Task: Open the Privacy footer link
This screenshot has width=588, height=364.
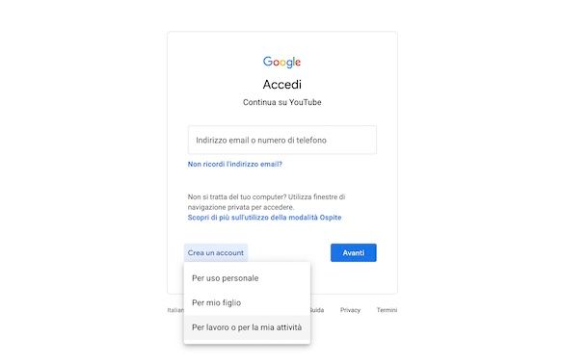Action: tap(350, 310)
